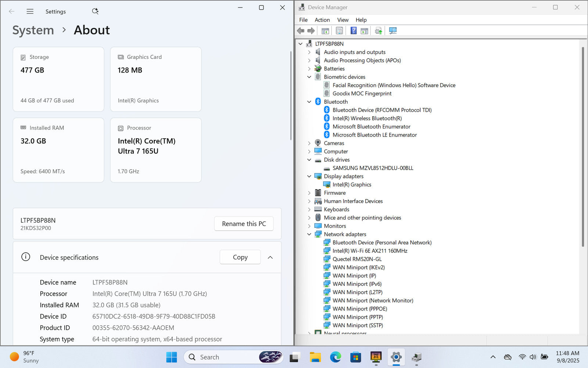Click the taskbar Search box
The image size is (588, 368).
coord(234,357)
